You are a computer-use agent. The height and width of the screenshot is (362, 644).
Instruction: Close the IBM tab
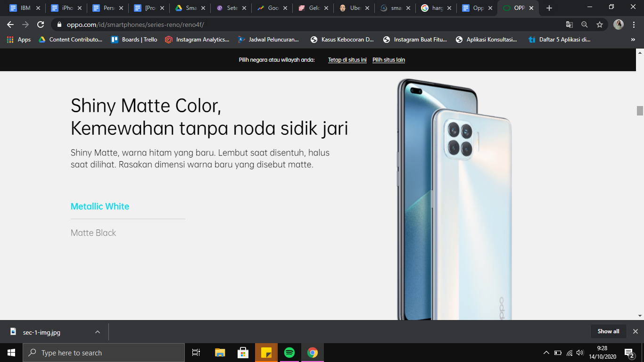coord(38,8)
